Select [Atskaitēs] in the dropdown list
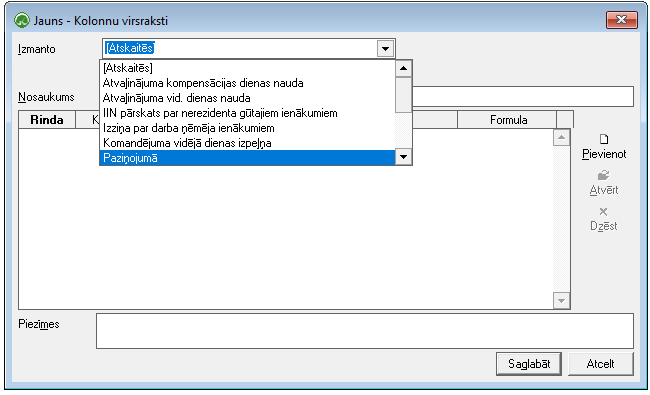Image resolution: width=650 pixels, height=395 pixels. [247, 68]
